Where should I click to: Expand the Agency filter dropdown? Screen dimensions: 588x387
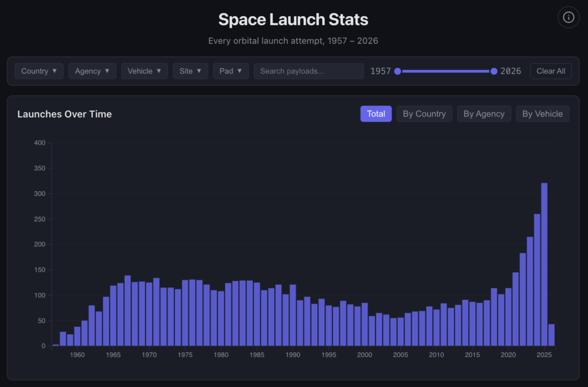click(x=92, y=71)
